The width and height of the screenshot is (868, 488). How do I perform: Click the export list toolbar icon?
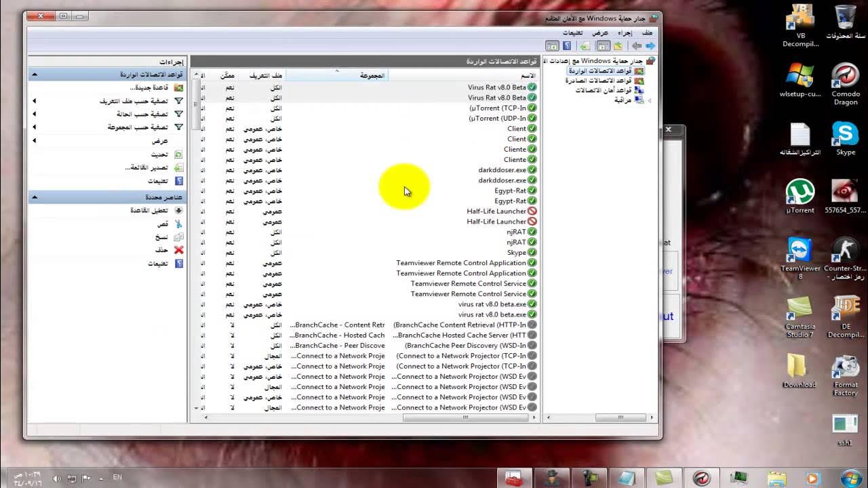585,46
